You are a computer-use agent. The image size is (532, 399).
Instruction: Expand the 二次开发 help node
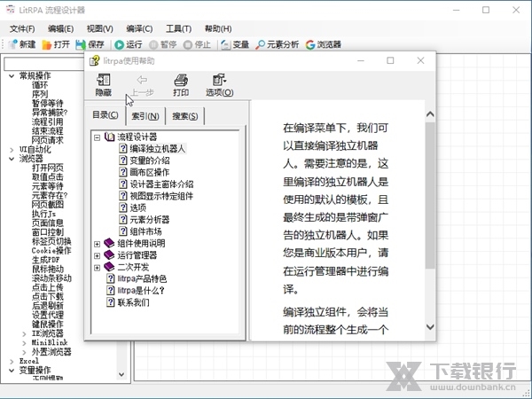pyautogui.click(x=97, y=268)
